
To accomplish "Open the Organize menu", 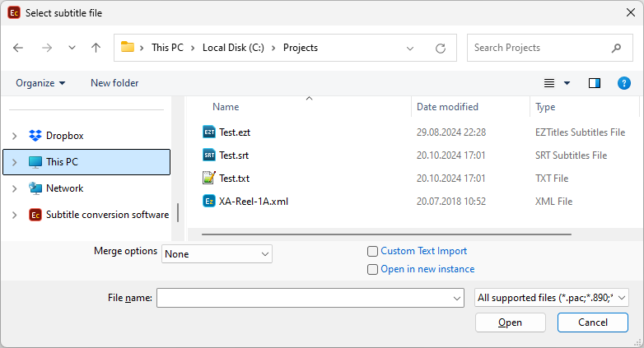I will coord(40,83).
